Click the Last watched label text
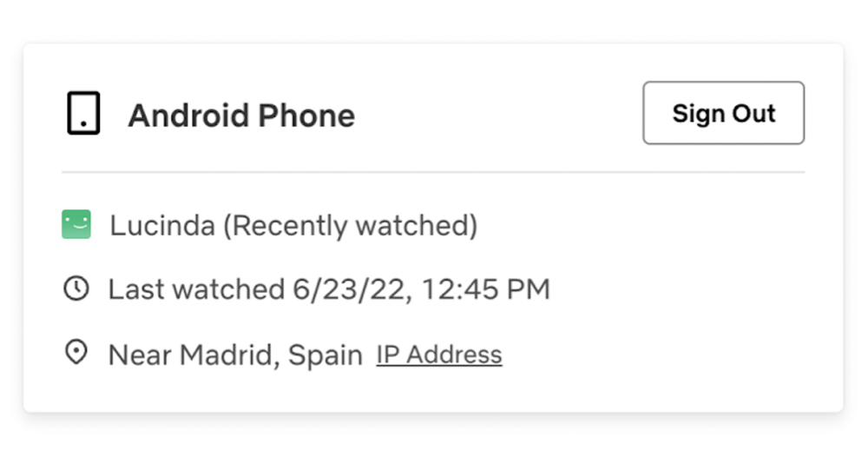The height and width of the screenshot is (457, 868). (196, 289)
